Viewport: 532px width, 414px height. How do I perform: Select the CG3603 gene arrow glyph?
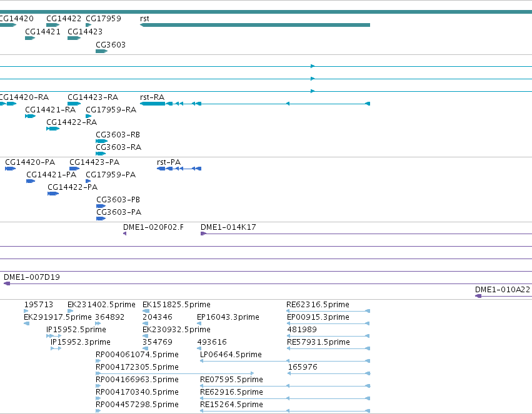point(101,51)
